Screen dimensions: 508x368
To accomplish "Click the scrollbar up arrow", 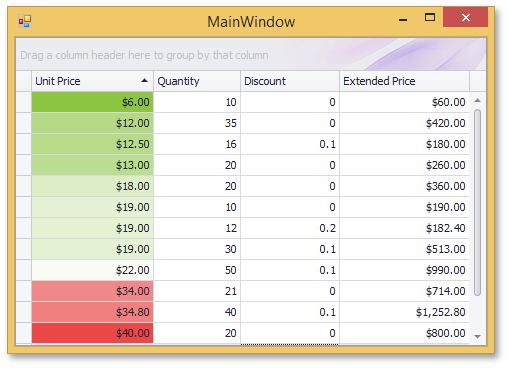I will tap(478, 100).
